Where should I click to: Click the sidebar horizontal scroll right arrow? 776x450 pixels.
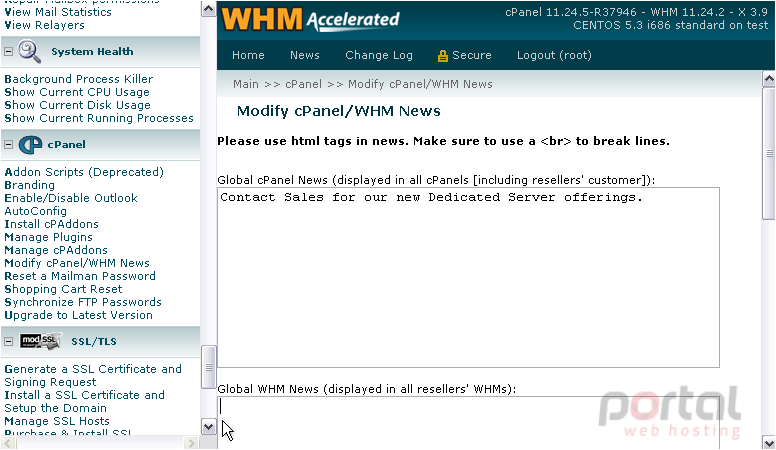191,443
